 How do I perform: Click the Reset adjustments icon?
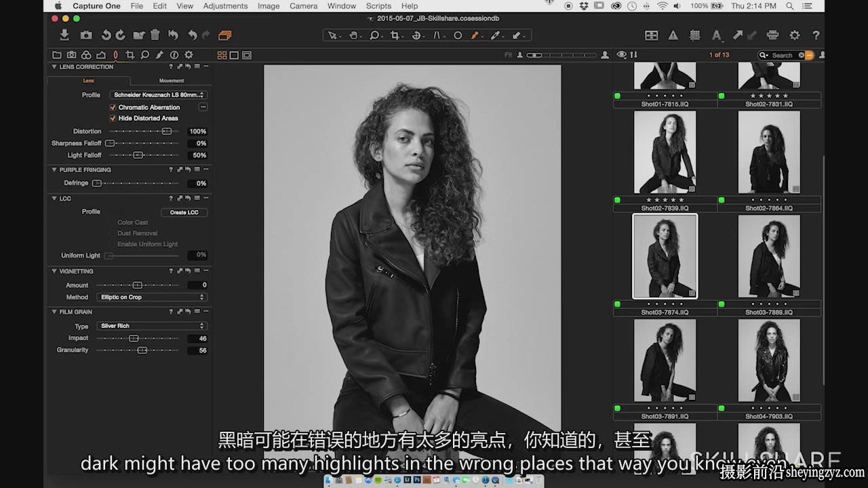click(x=173, y=35)
